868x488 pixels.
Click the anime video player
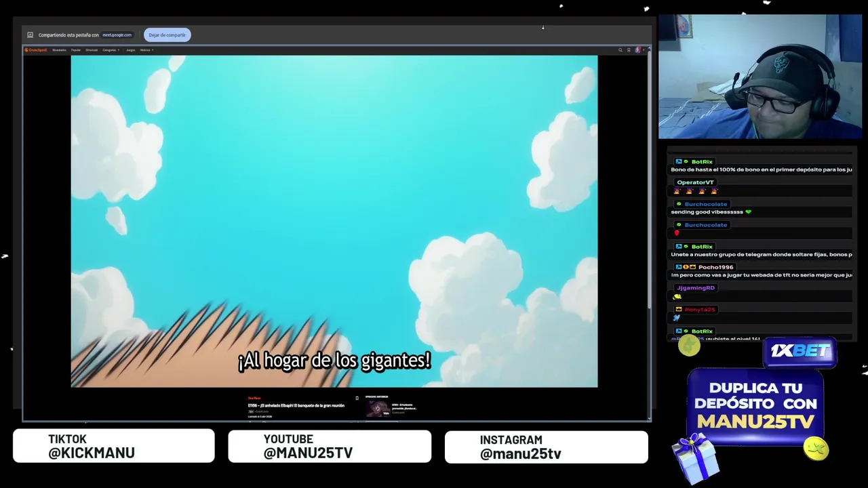point(334,222)
